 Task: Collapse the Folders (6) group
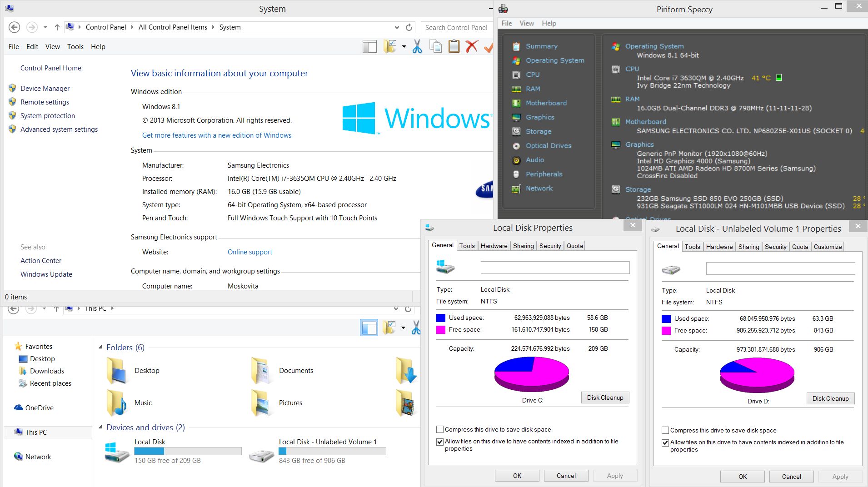click(x=101, y=348)
